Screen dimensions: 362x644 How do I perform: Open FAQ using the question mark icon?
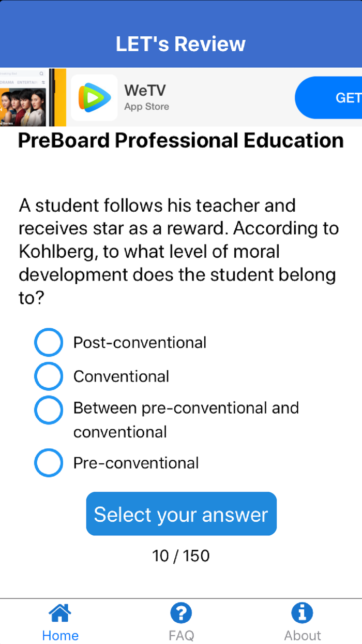point(181,612)
